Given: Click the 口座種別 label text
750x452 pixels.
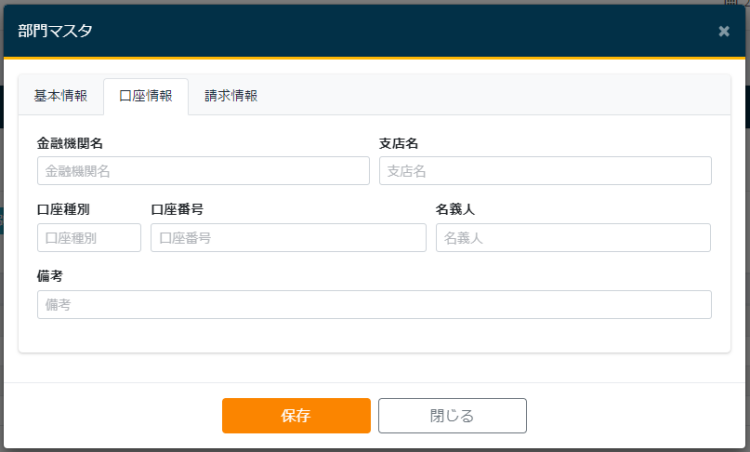Looking at the screenshot, I should 64,210.
